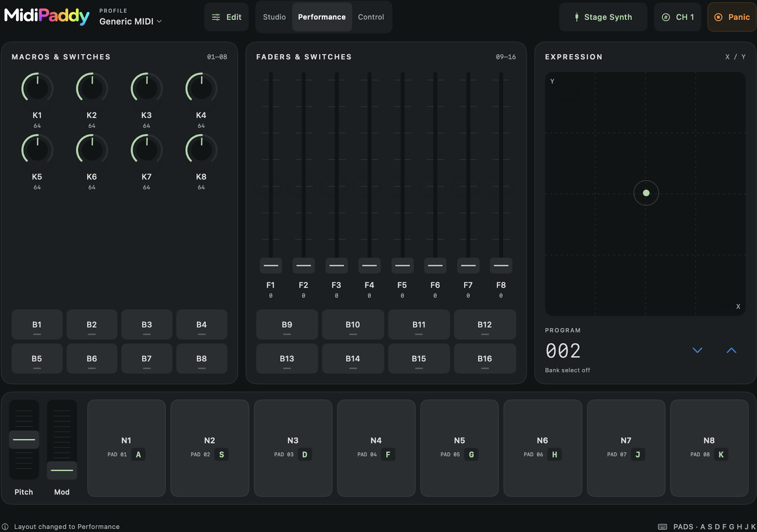Image resolution: width=757 pixels, height=532 pixels.
Task: Toggle switch B4
Action: click(x=202, y=325)
